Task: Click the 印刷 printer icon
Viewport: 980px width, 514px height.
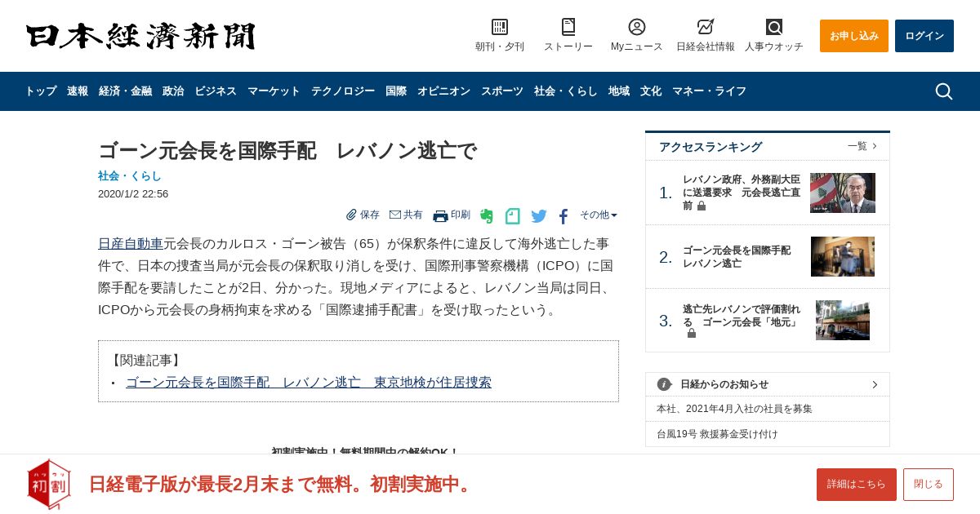Action: point(440,215)
